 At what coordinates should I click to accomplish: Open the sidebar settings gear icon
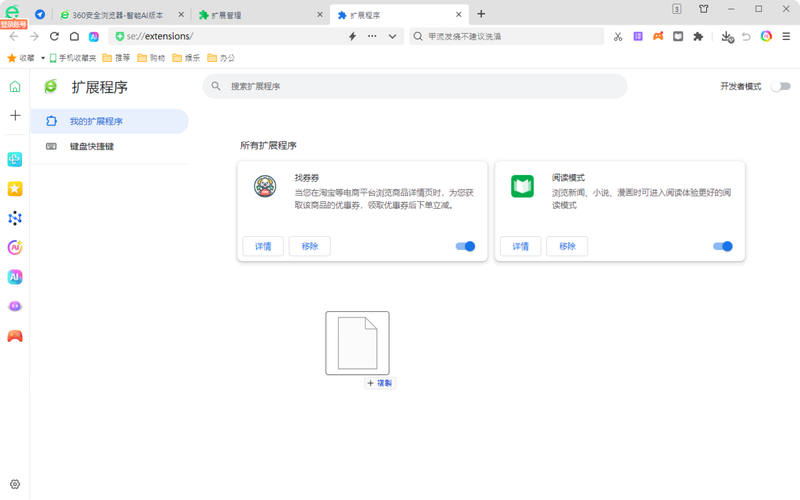click(x=15, y=484)
